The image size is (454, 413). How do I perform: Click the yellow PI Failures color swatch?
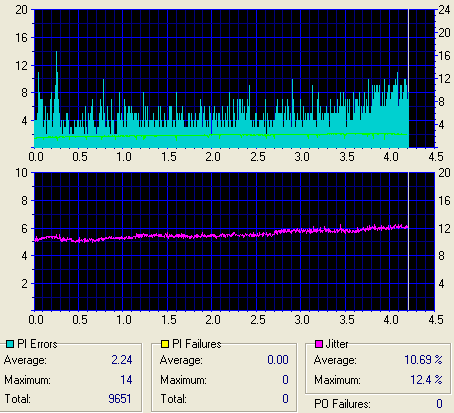coord(165,344)
